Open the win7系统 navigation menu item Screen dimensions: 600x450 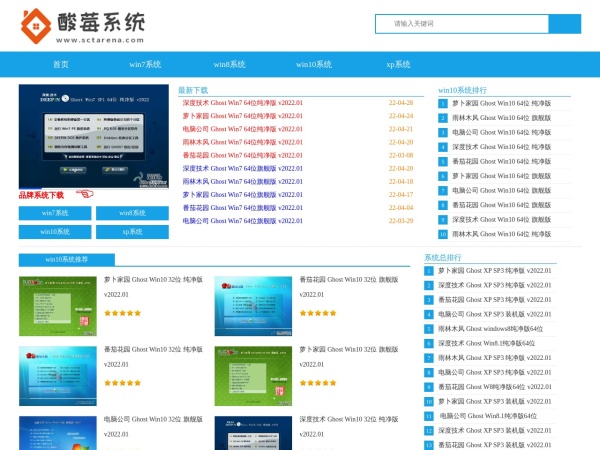[145, 64]
